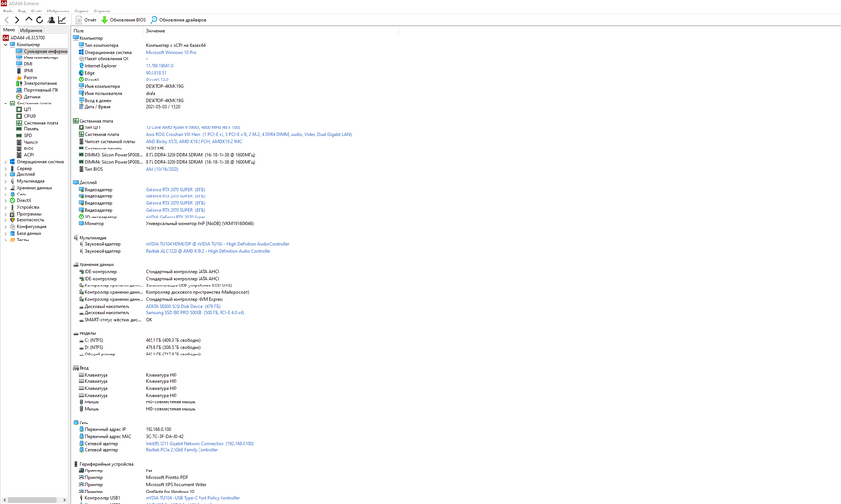
Task: Switch to the Избранное sidebar tab
Action: click(x=31, y=30)
